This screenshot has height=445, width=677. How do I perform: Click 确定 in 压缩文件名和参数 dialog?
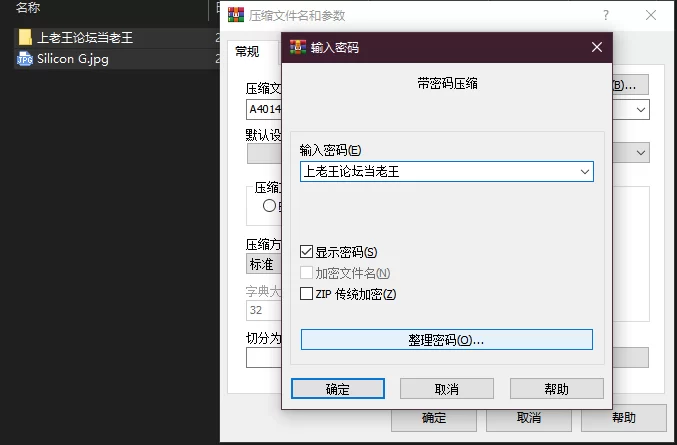(434, 418)
